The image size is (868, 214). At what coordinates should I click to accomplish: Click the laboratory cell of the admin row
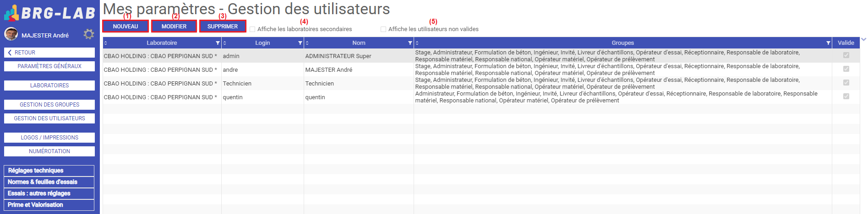[162, 56]
